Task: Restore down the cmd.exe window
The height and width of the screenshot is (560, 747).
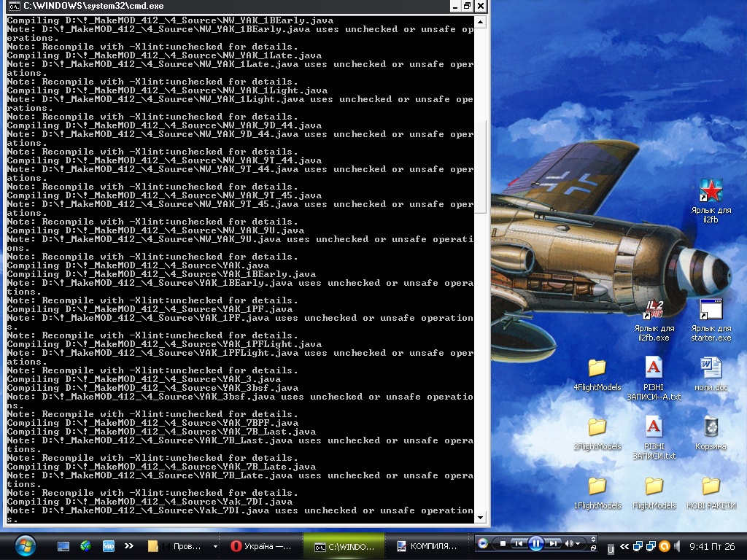Action: coord(468,6)
